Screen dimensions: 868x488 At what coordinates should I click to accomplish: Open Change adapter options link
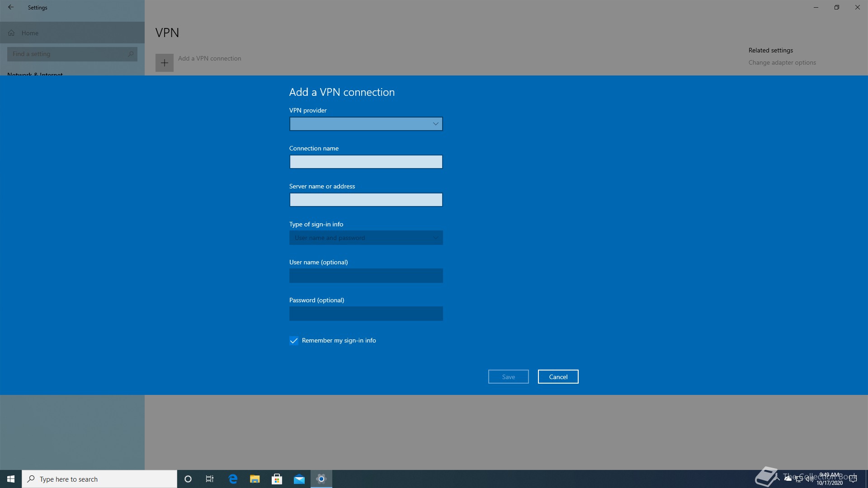[x=782, y=62]
